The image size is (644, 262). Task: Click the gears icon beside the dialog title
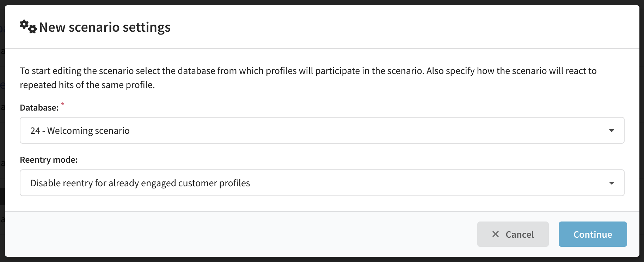click(28, 27)
